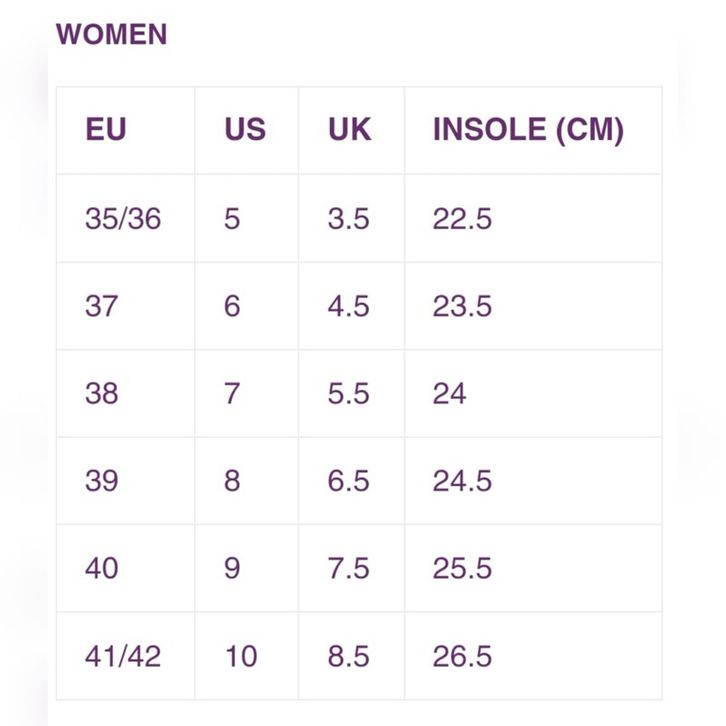Select the EU size 37 cell
The width and height of the screenshot is (726, 726).
[102, 306]
